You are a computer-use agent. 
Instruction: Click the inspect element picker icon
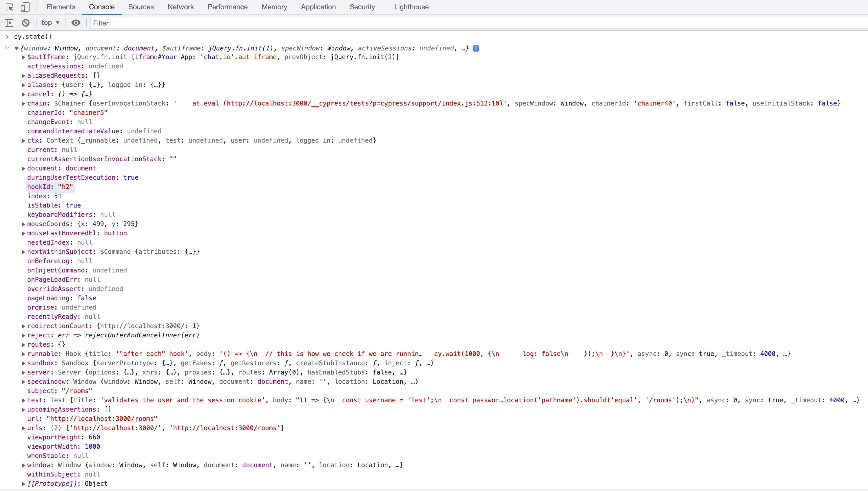click(x=10, y=7)
